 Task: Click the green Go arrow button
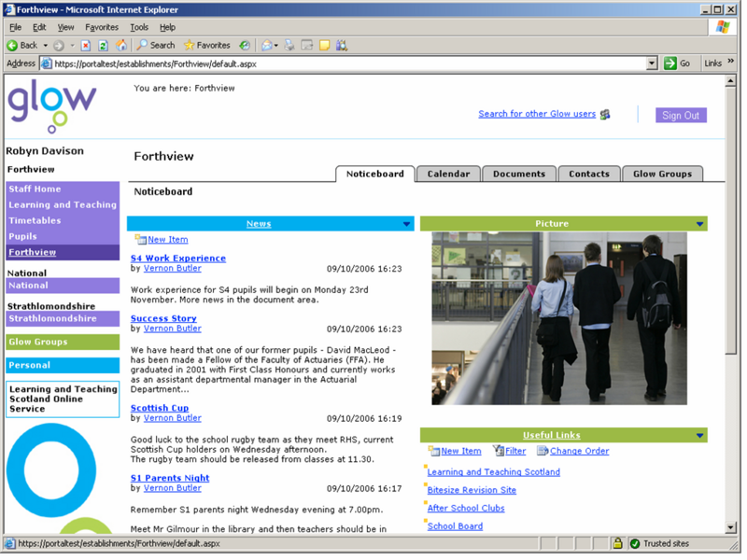[670, 63]
